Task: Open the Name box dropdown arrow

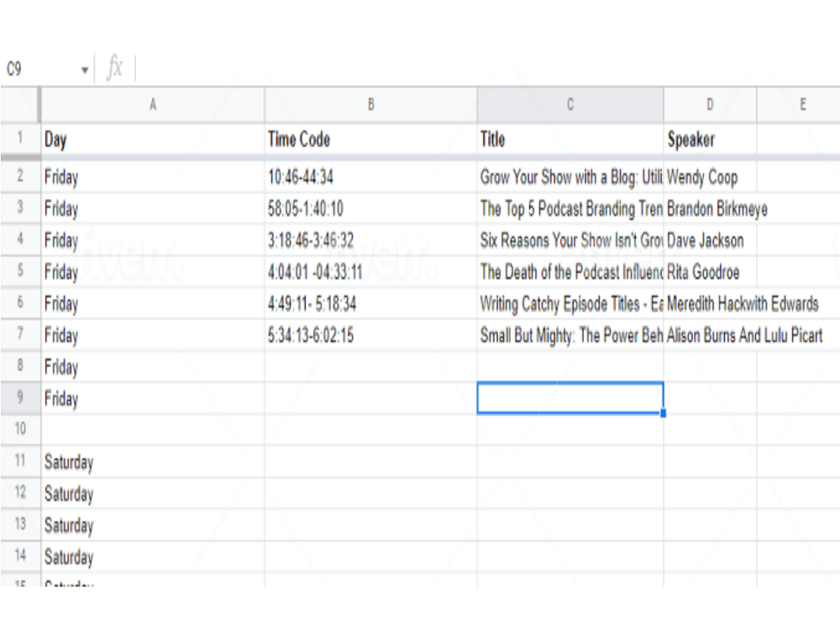Action: point(84,70)
